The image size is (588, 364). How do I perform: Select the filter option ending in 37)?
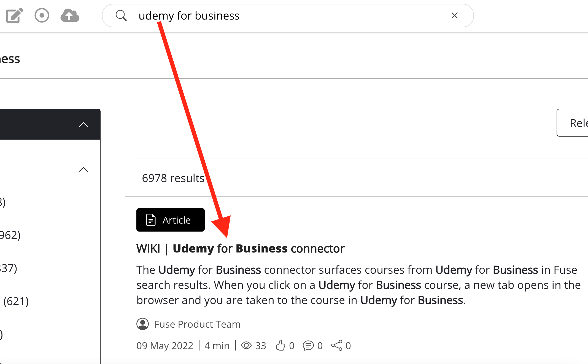tap(8, 268)
